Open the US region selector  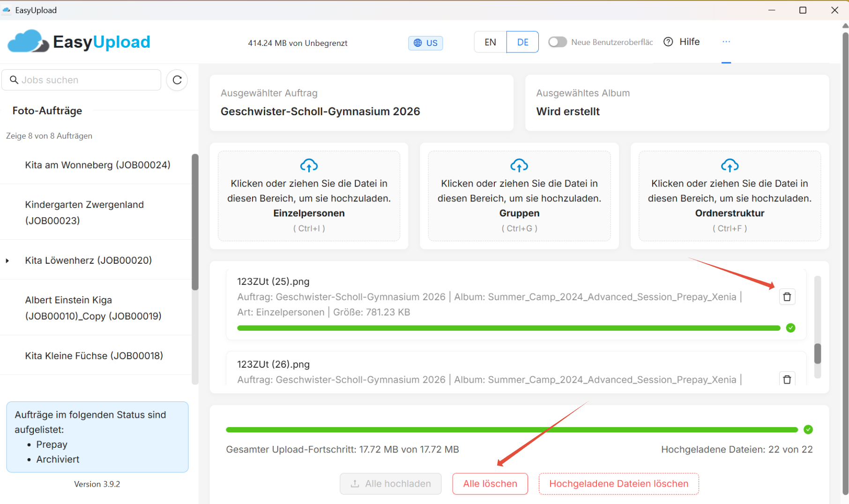(425, 43)
